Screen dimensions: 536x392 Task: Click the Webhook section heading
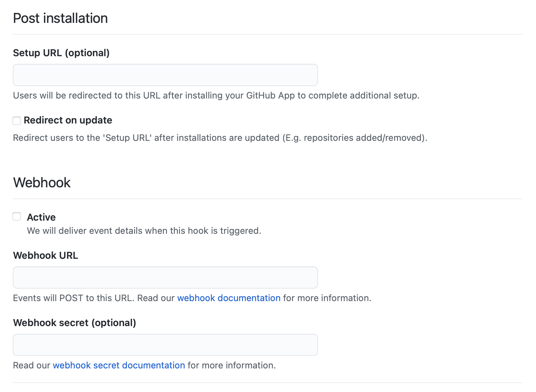pyautogui.click(x=42, y=182)
